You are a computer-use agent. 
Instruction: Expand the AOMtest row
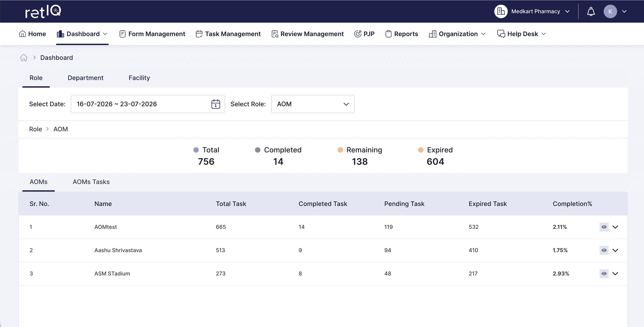click(615, 227)
